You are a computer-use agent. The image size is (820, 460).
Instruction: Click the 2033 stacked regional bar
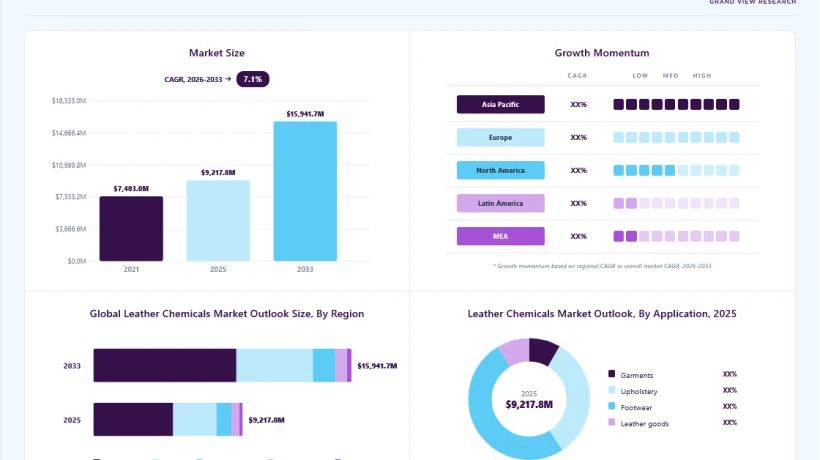coord(222,365)
